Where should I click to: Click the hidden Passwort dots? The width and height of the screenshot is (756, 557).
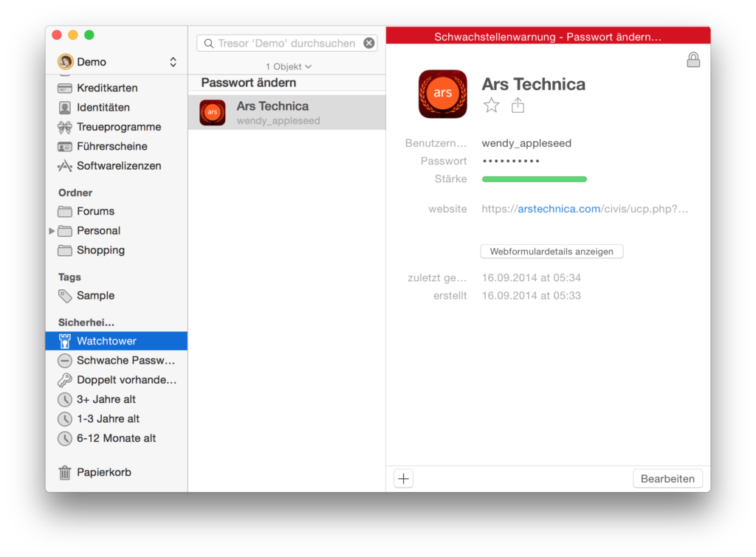click(x=511, y=161)
